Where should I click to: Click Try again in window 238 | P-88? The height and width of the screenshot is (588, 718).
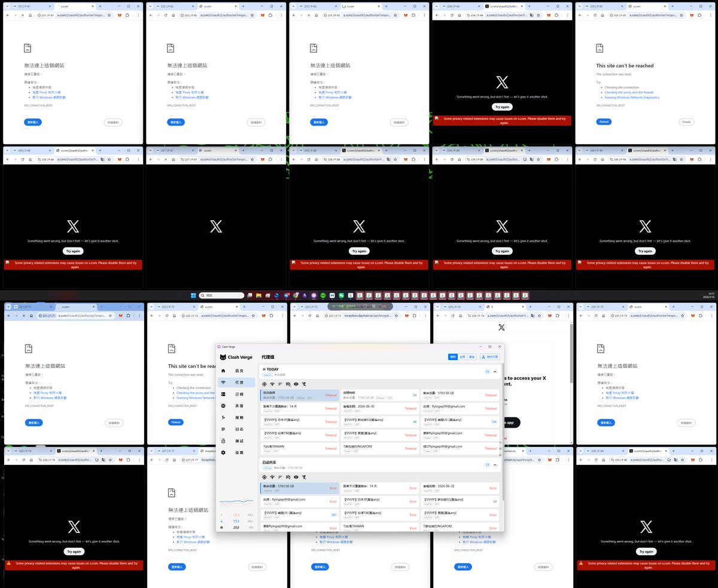tap(358, 251)
